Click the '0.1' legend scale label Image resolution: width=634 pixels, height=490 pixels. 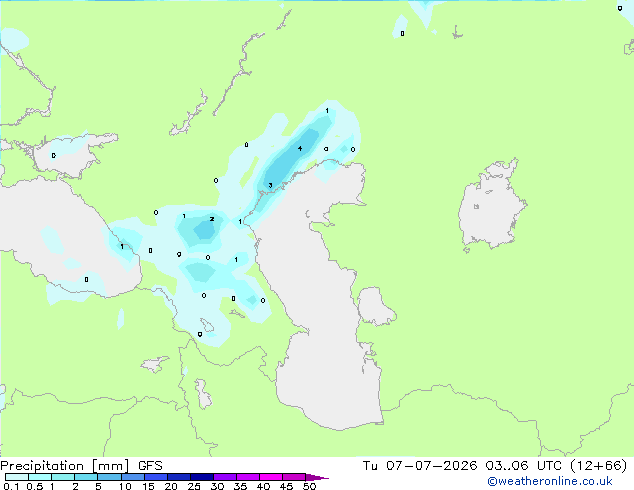coord(11,486)
